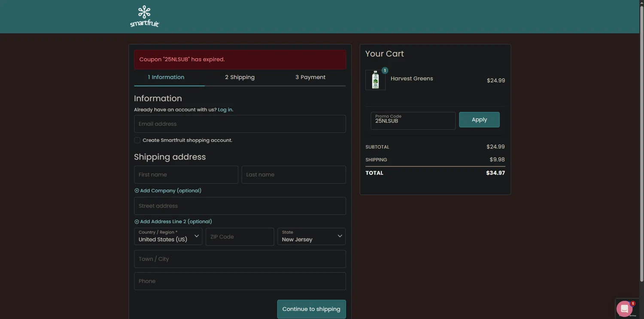Click Continue to shipping button

click(311, 309)
